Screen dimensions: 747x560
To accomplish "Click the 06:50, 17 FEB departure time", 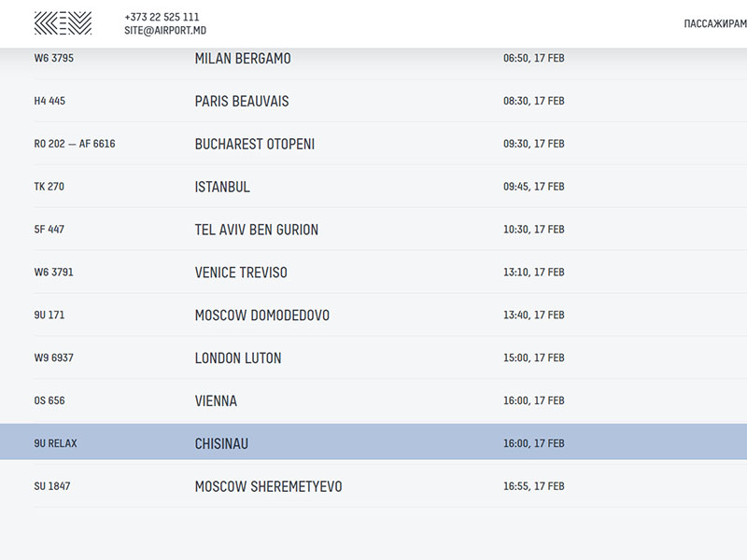I will click(x=533, y=58).
